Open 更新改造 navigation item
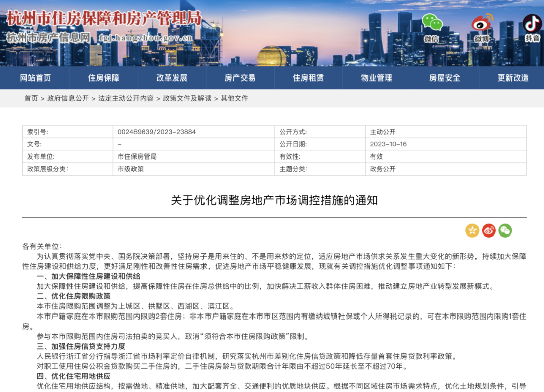544x392 pixels. pos(513,78)
